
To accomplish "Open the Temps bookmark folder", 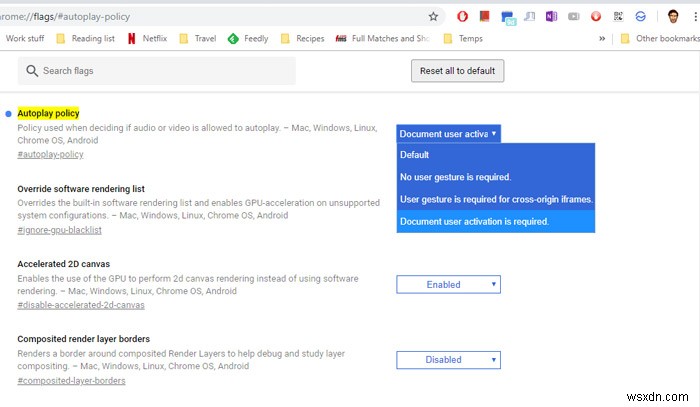I will pos(463,38).
